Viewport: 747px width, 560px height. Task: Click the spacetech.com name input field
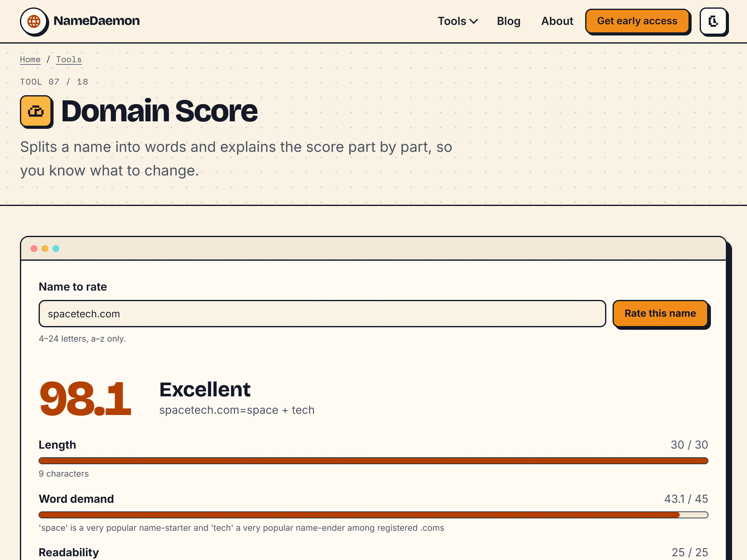click(322, 314)
